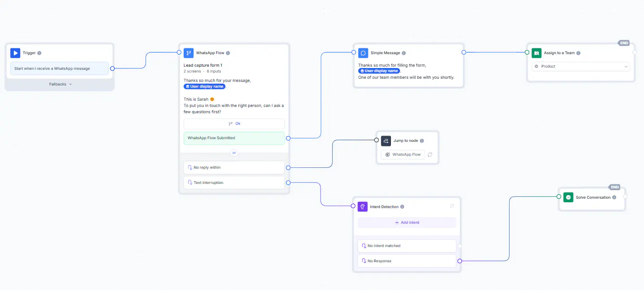Screen dimensions: 644x290
Task: Click the Assign to a Team icon
Action: pos(537,53)
